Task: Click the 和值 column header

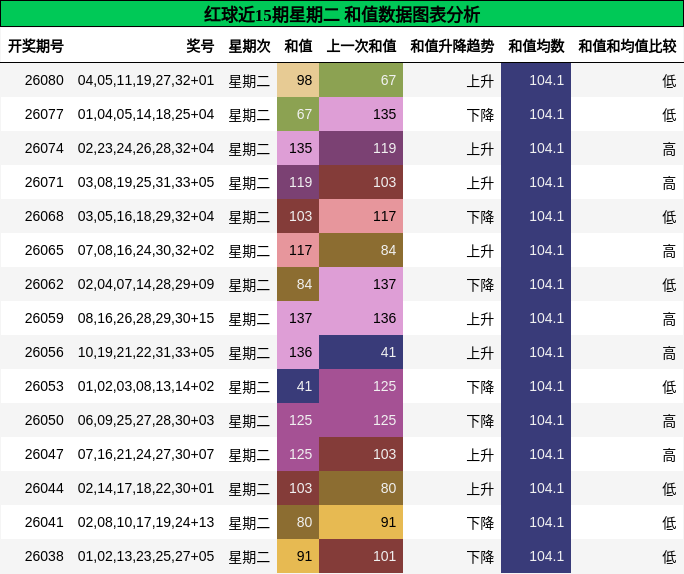Action: coord(298,46)
